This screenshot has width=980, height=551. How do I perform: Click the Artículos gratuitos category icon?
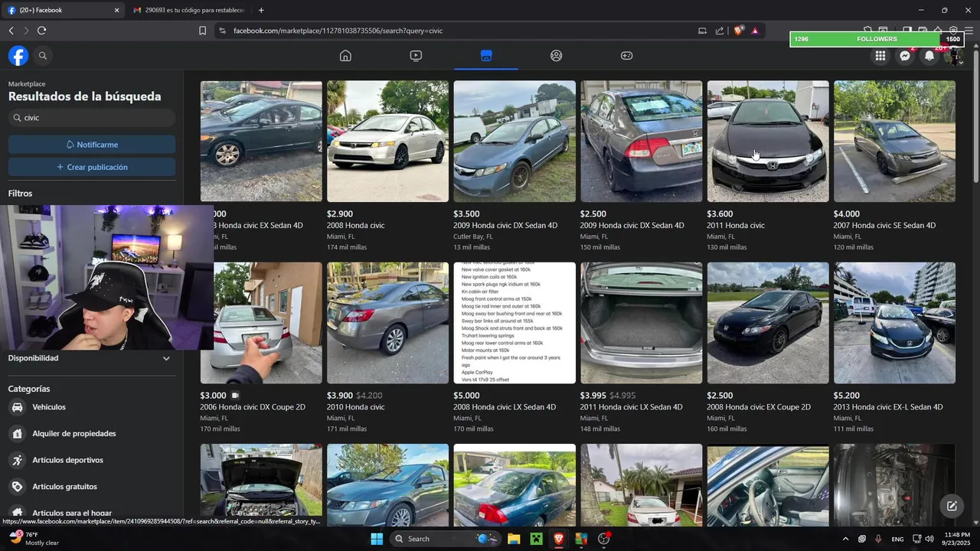[18, 487]
